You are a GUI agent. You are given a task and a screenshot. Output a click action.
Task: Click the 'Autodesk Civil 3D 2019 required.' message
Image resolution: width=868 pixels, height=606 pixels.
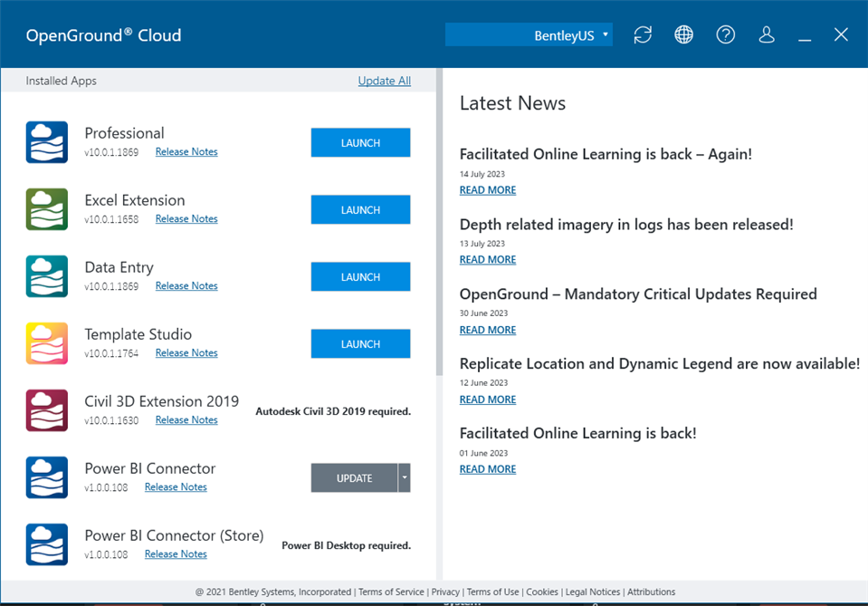[x=333, y=411]
